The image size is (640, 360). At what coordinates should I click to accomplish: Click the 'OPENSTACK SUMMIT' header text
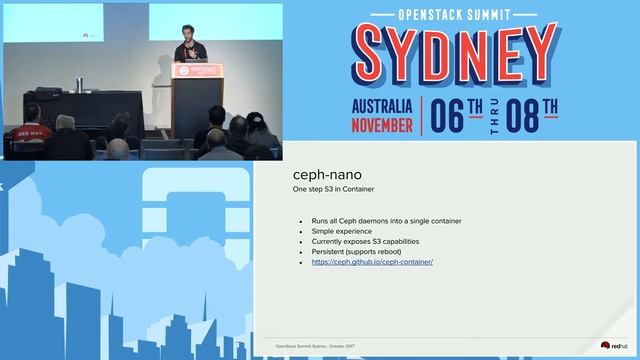pos(454,15)
